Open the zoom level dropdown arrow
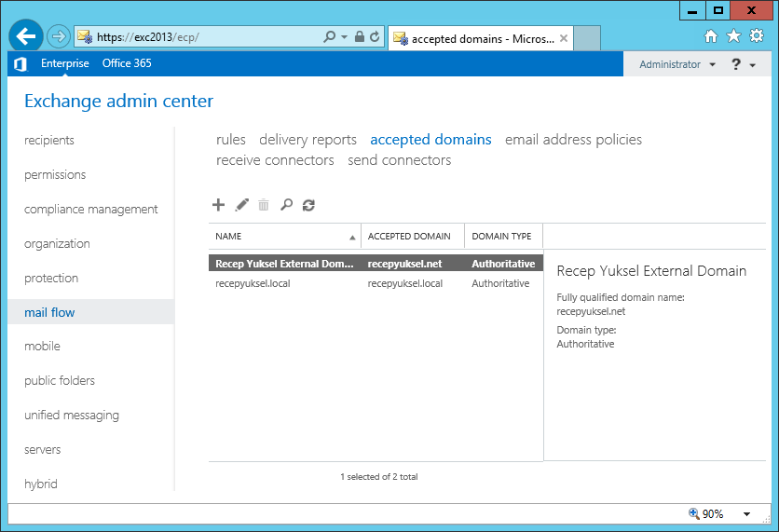779x532 pixels. coord(746,514)
